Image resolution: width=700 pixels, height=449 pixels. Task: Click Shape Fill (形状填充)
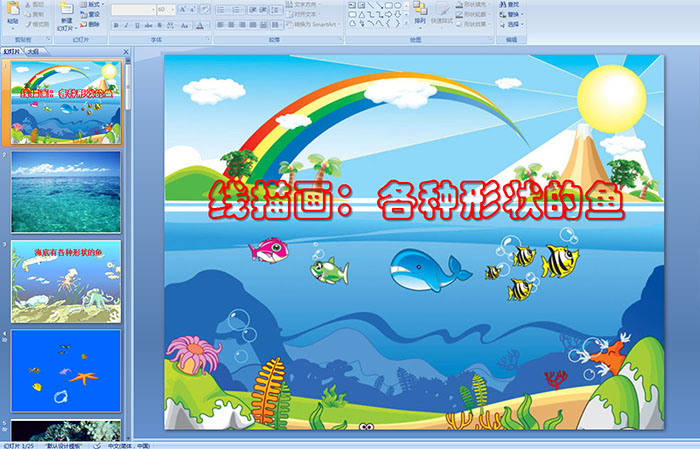(472, 4)
